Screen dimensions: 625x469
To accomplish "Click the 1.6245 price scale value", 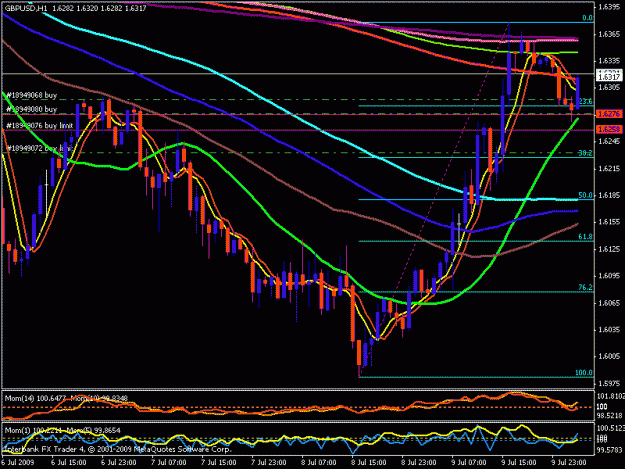I will pyautogui.click(x=609, y=141).
